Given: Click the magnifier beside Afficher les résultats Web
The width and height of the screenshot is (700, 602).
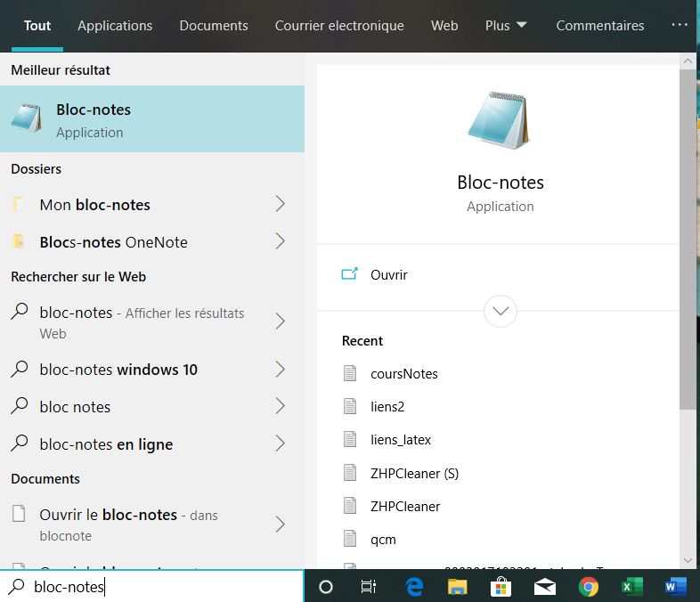Looking at the screenshot, I should tap(20, 312).
